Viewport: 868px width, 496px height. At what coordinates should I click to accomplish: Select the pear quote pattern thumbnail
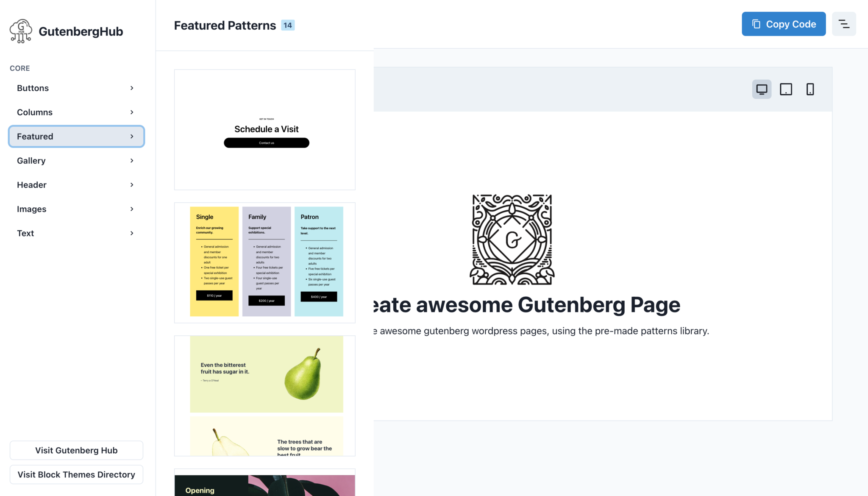point(265,396)
